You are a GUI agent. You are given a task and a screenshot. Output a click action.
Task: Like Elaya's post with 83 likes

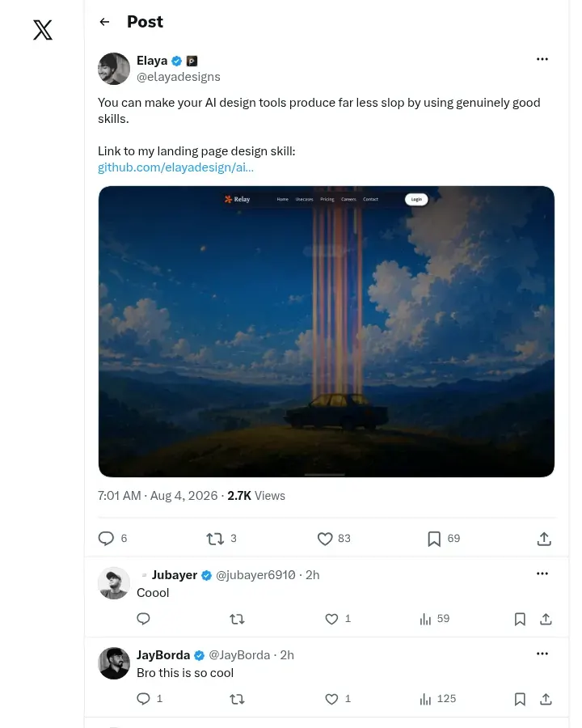click(x=325, y=539)
